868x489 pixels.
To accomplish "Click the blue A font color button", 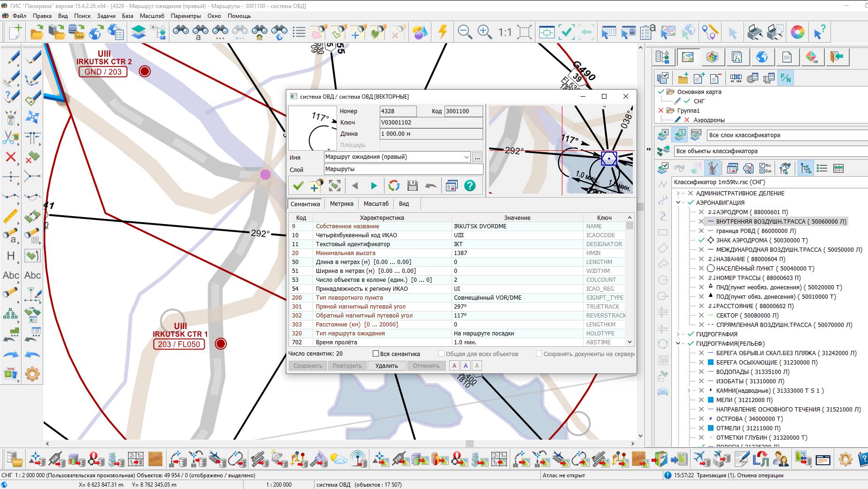I will (x=466, y=365).
